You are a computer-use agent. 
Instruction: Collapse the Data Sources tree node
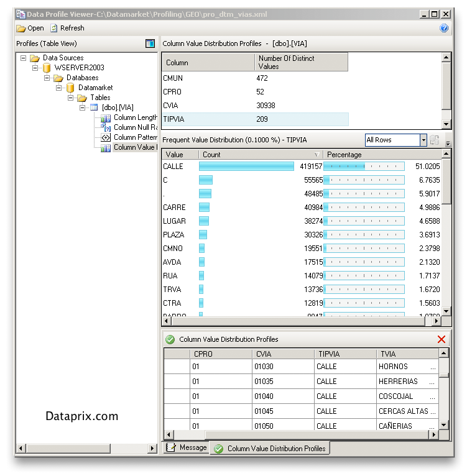23,58
